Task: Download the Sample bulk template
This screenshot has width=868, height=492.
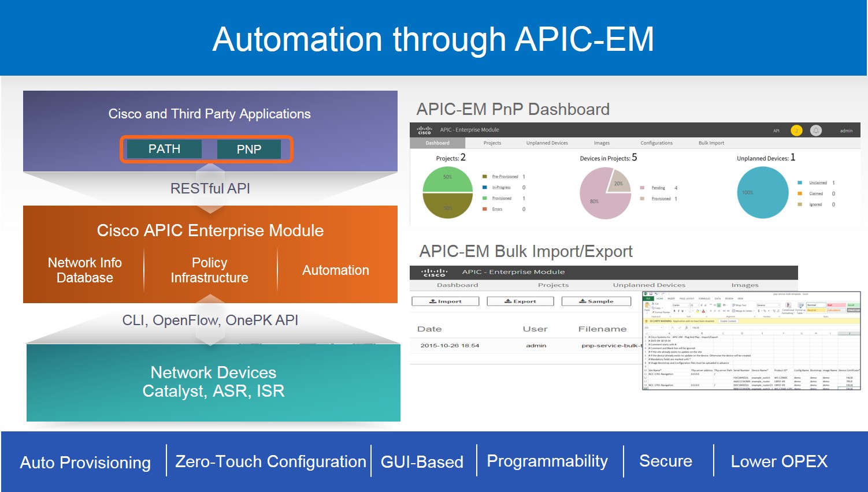Action: 596,301
